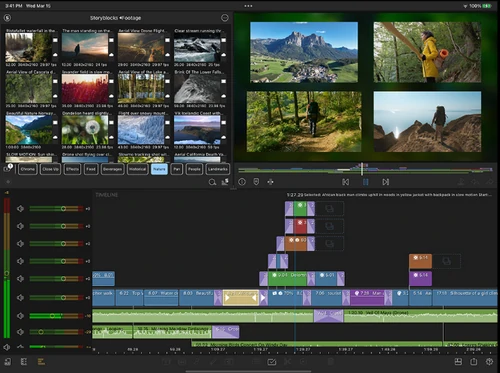Image resolution: width=500 pixels, height=373 pixels.
Task: Mute the main video track
Action: pyautogui.click(x=20, y=297)
